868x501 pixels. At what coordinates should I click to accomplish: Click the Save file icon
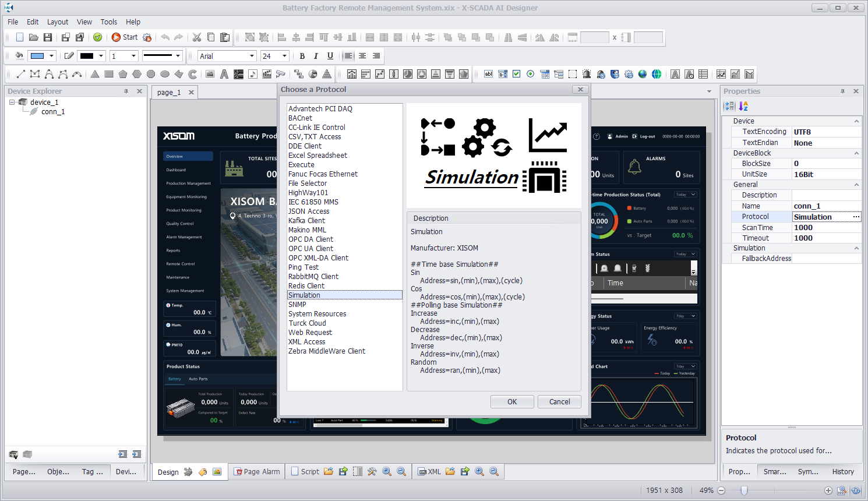coord(48,37)
